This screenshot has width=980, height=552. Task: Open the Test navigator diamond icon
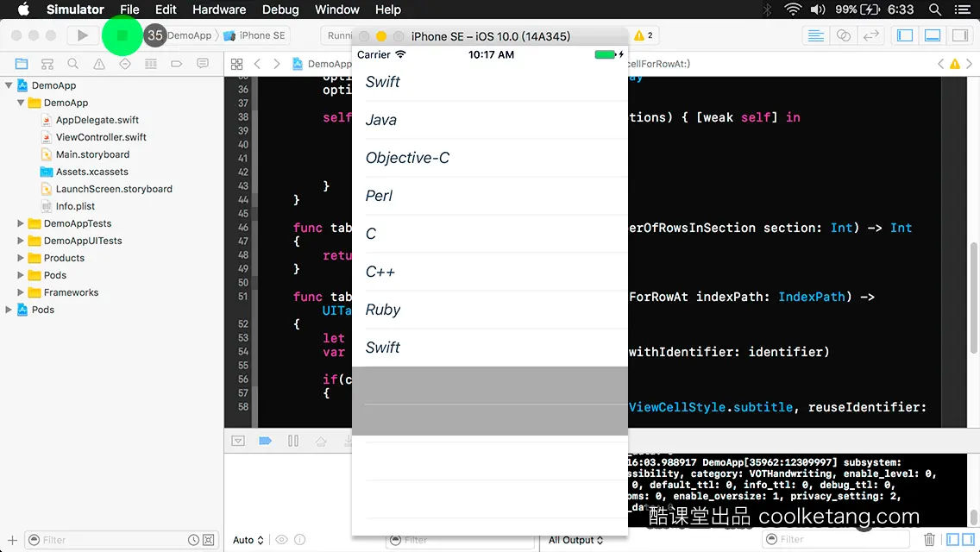pos(125,64)
